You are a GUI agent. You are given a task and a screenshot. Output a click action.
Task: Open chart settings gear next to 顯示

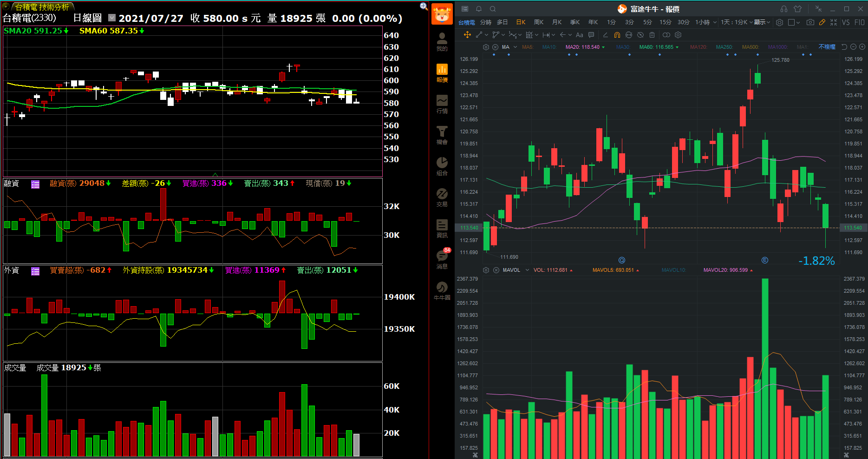click(x=779, y=22)
